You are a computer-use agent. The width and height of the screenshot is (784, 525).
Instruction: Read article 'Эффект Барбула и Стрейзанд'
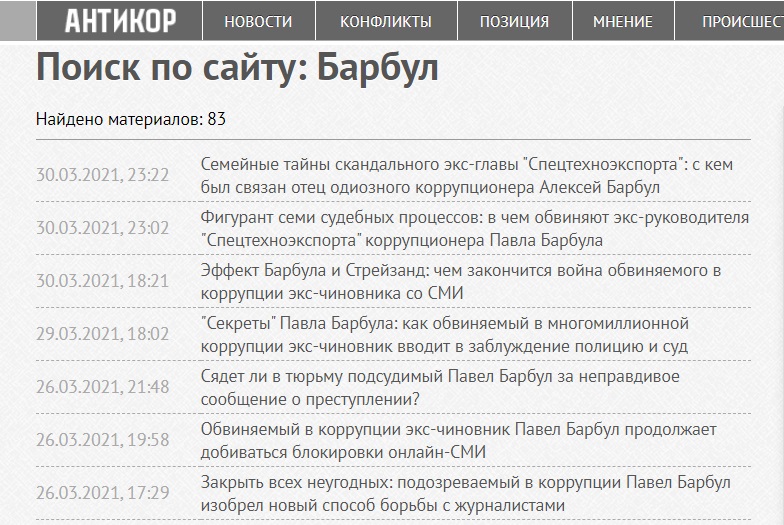pos(461,282)
